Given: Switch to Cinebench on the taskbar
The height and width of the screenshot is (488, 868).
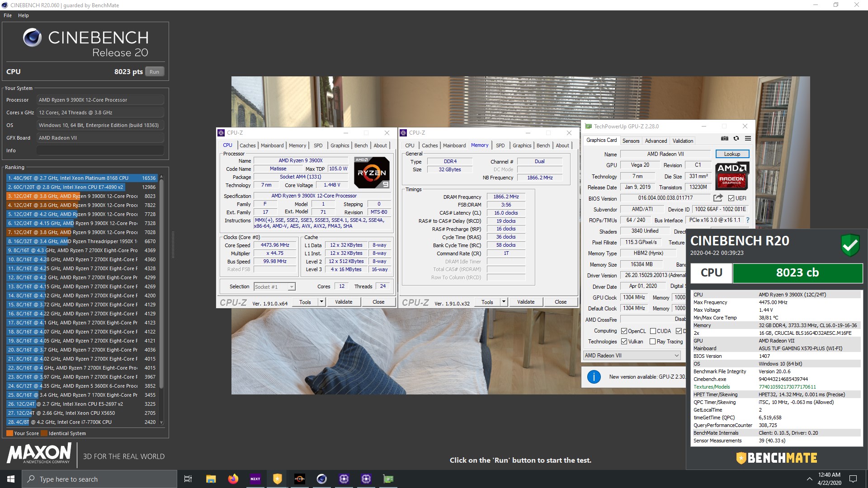Looking at the screenshot, I should point(321,479).
